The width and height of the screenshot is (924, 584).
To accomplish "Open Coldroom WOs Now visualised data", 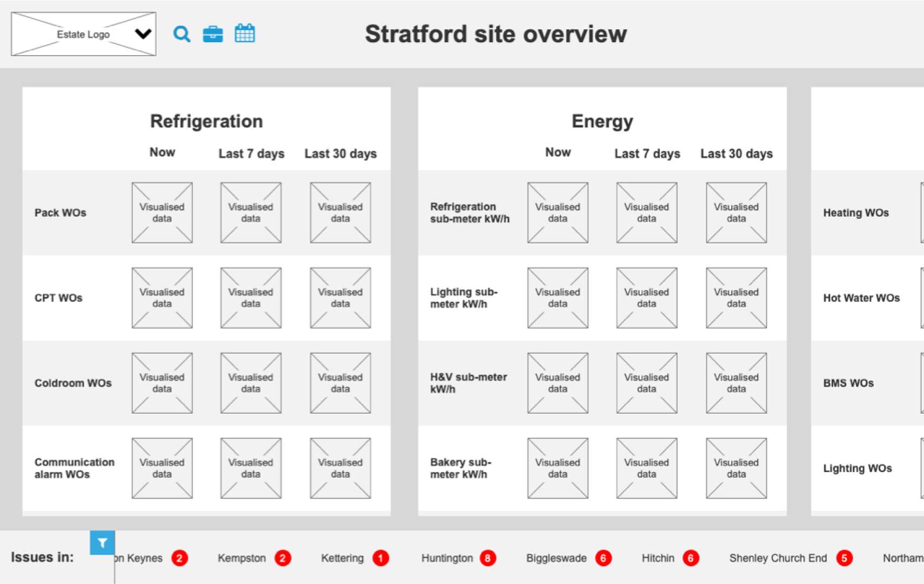I will tap(162, 383).
